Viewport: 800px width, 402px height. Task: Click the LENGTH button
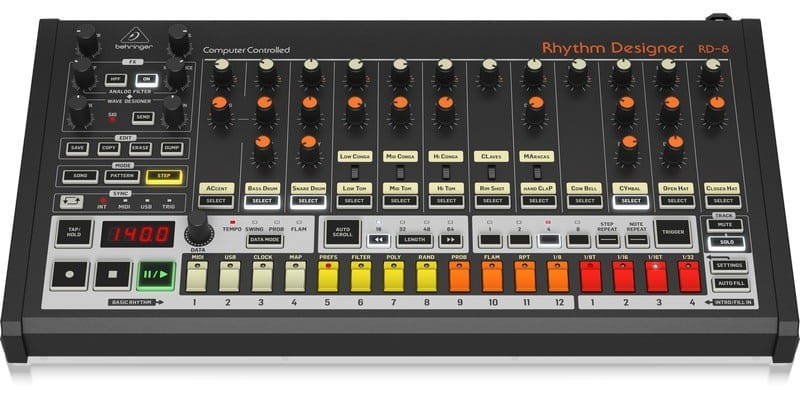(x=415, y=239)
